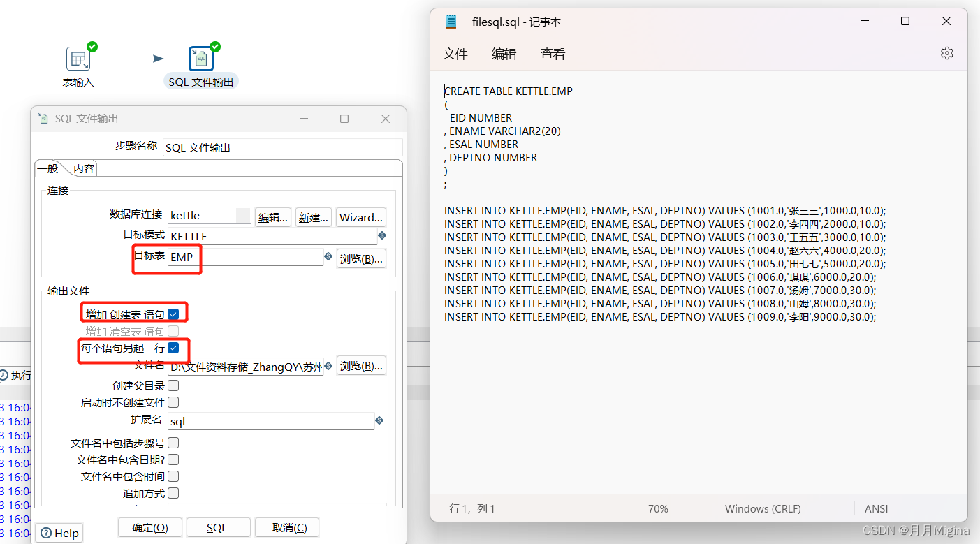Click the SQL 文件输出 dialog title icon
This screenshot has height=544, width=980.
(44, 119)
